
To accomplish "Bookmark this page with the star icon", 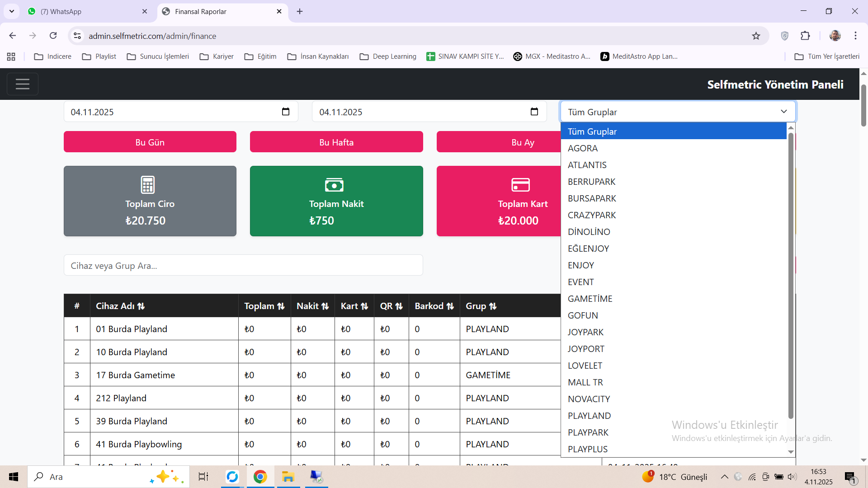I will pos(756,36).
